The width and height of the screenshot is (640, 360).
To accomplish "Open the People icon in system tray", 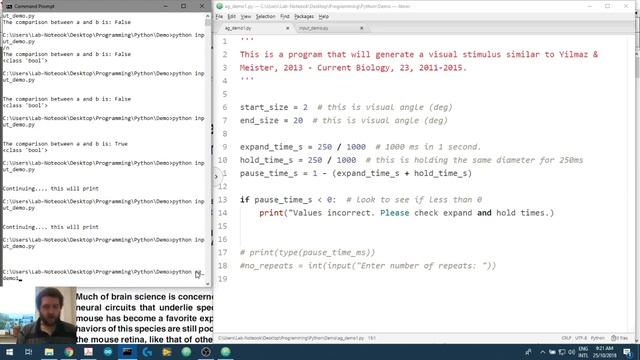I will click(x=528, y=352).
